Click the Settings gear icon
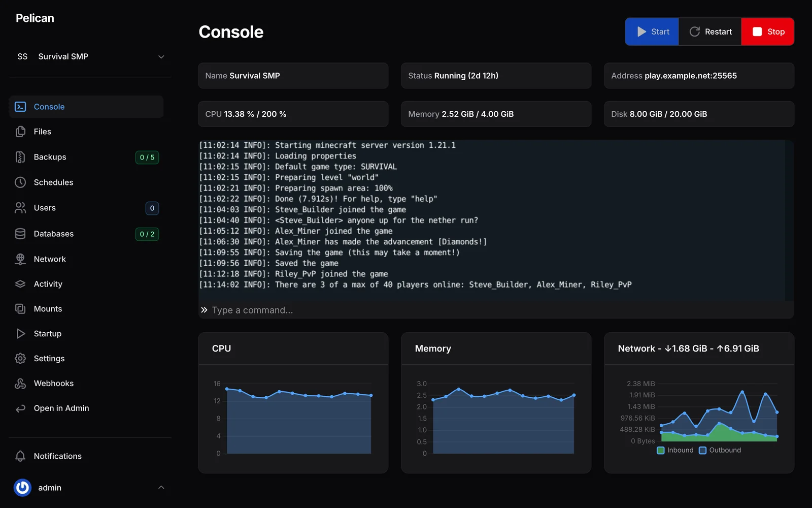Screen dimensions: 812x508 click(20, 359)
